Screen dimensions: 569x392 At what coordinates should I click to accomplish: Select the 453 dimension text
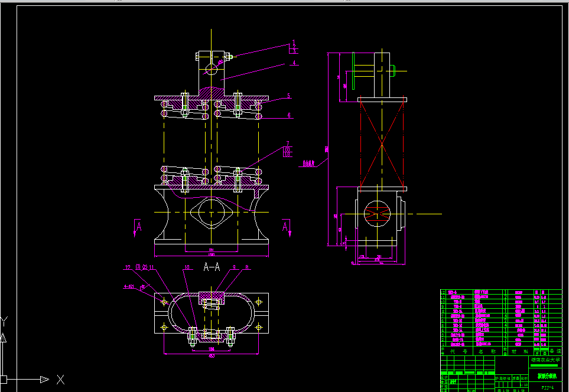click(212, 356)
